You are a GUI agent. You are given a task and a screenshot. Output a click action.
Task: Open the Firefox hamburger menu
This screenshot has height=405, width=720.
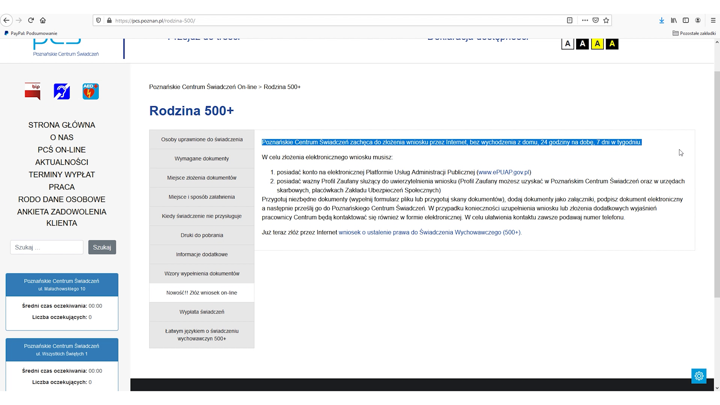[712, 20]
